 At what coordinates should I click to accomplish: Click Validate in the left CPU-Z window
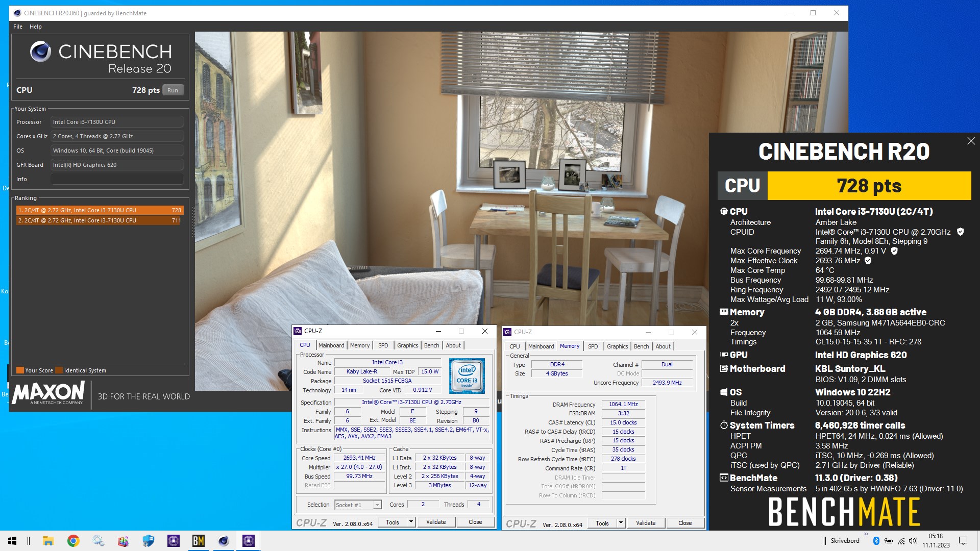(x=436, y=522)
